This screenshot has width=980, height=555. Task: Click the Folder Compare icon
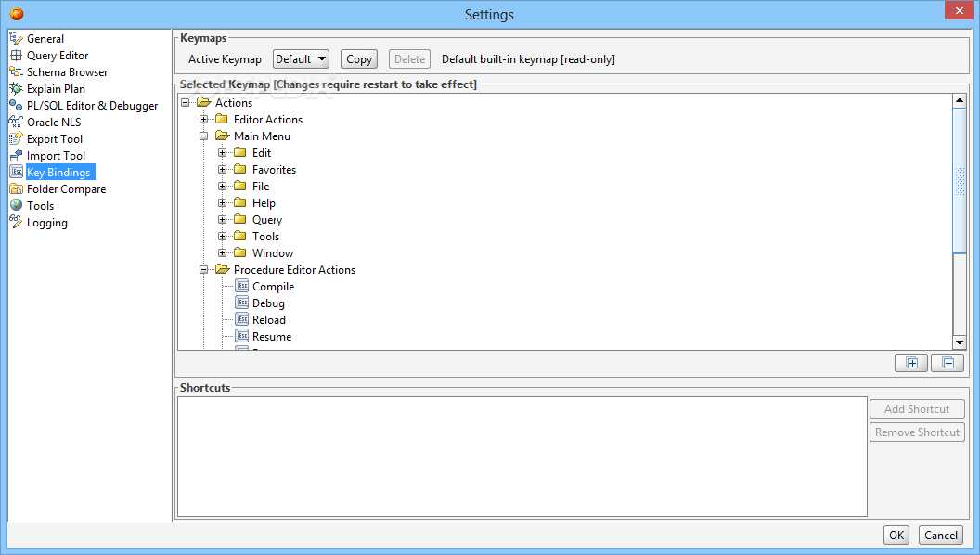[17, 188]
